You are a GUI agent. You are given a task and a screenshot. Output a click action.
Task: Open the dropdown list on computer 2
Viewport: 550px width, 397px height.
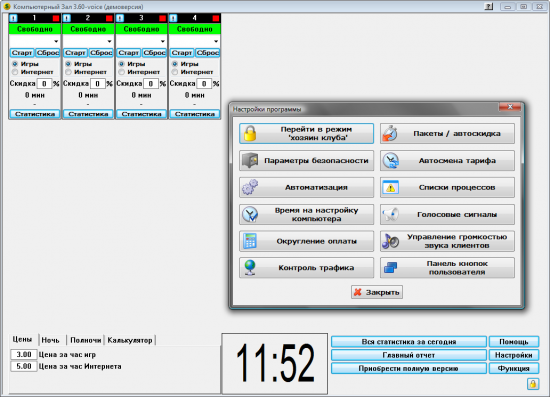109,41
